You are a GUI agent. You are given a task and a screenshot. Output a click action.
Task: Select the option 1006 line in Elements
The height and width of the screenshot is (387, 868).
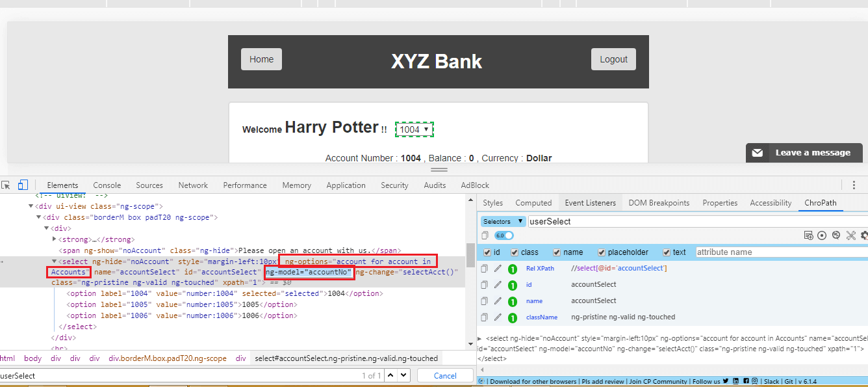tap(181, 315)
